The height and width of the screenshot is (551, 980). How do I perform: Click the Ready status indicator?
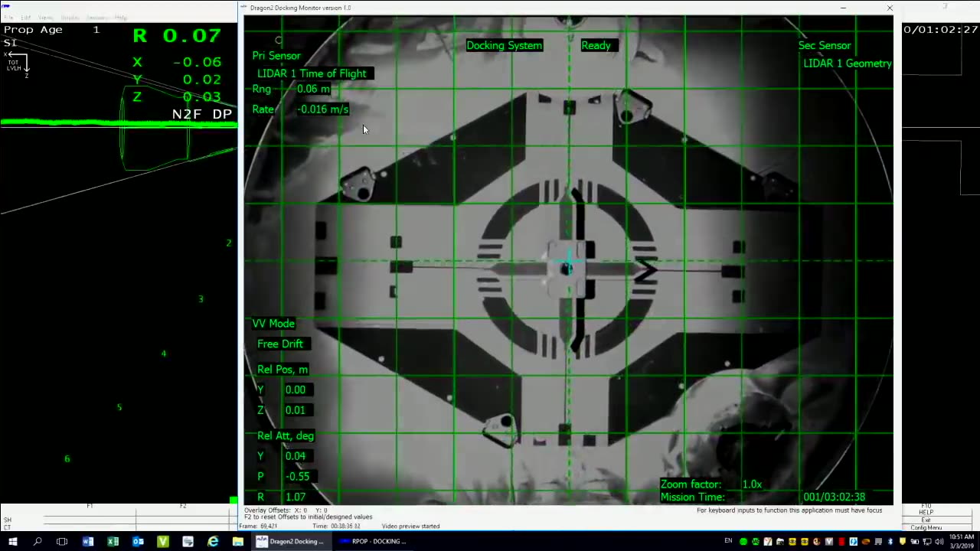pos(596,45)
